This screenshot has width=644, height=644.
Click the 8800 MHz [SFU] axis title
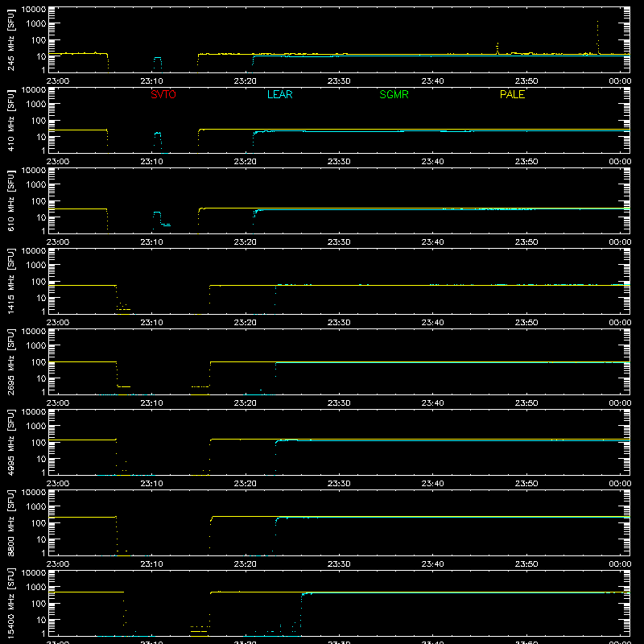(x=11, y=522)
